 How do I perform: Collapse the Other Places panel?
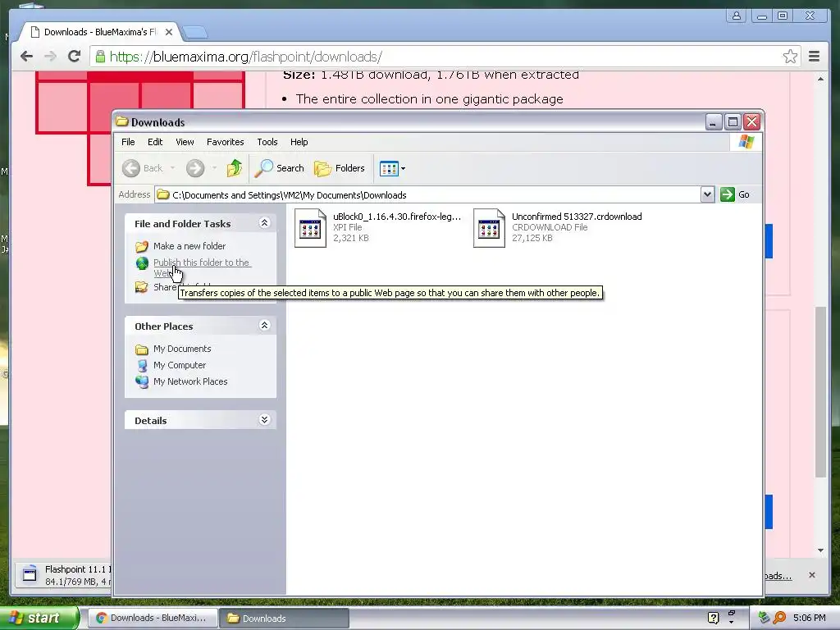click(264, 325)
